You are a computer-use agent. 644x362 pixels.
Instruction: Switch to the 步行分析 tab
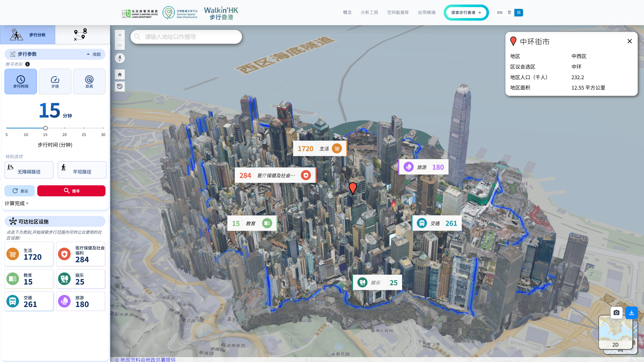[x=28, y=35]
